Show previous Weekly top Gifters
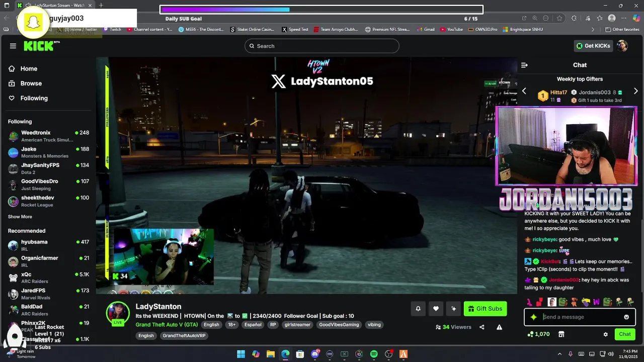Viewport: 644px width, 362px height. [x=524, y=91]
